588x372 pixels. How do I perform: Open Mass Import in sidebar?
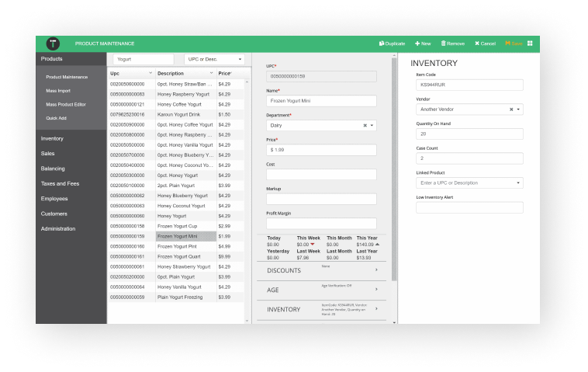pos(58,91)
